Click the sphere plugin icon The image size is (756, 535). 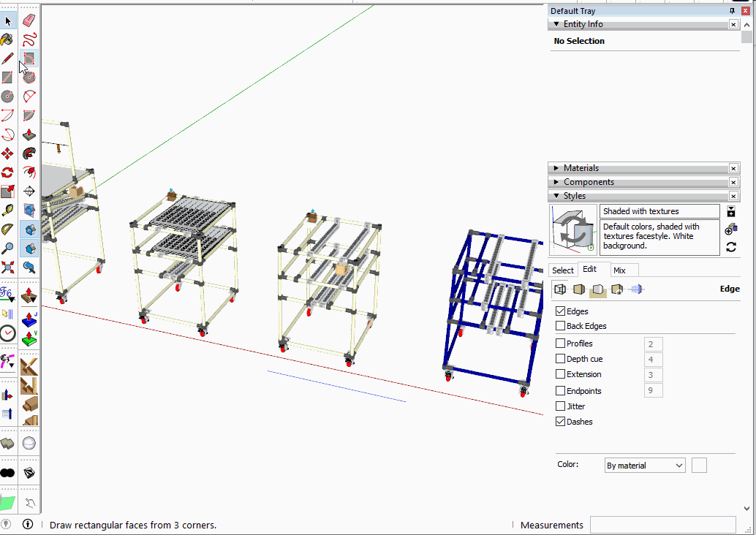click(29, 444)
